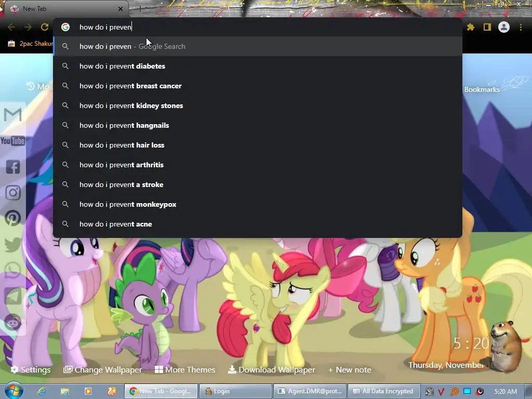Open the Windows Start orb

(14, 391)
